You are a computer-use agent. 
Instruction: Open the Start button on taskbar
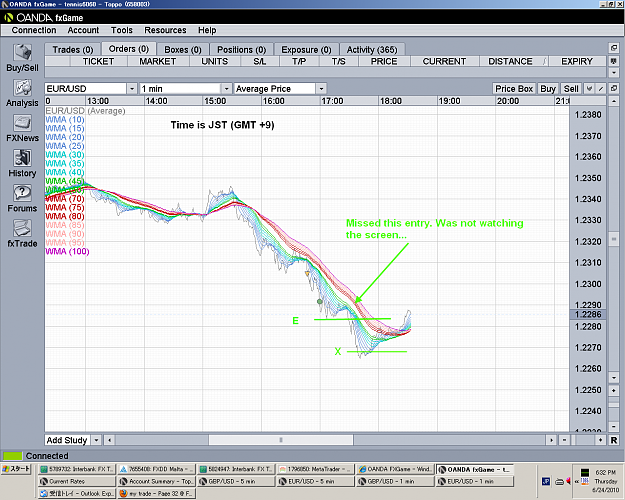[x=16, y=469]
